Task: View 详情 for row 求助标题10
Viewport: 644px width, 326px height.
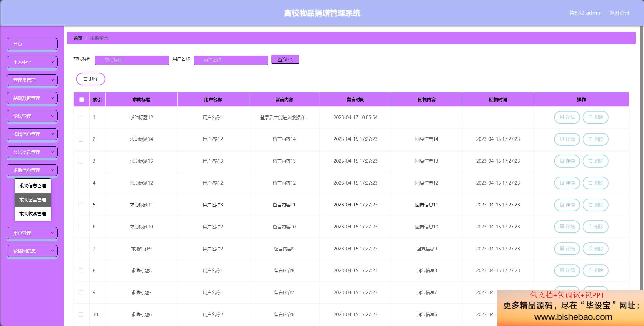Action: click(x=567, y=227)
